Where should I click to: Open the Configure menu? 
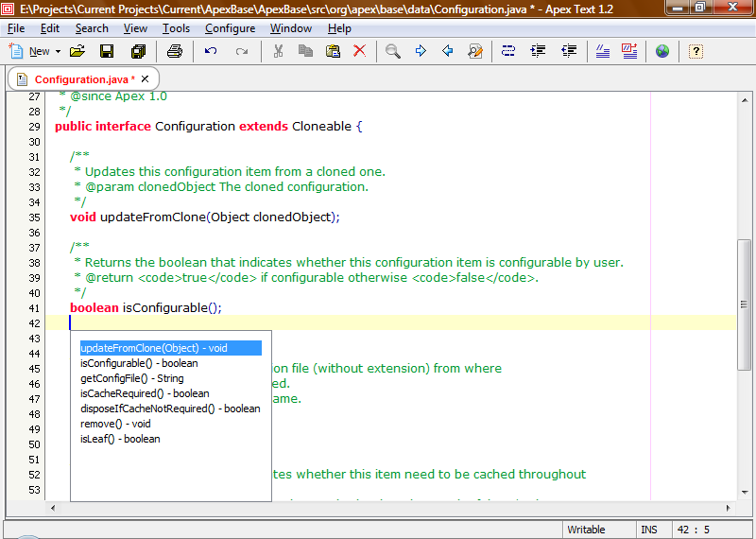[x=230, y=28]
